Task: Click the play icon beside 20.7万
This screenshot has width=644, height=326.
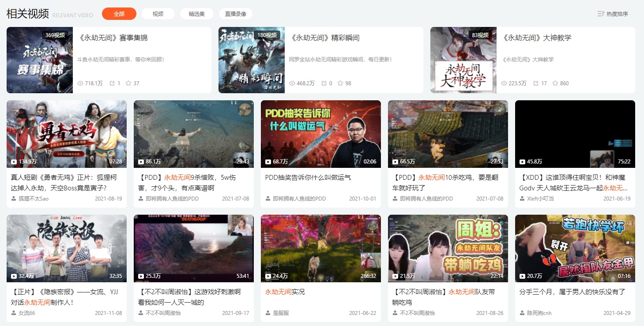Action: coord(522,276)
